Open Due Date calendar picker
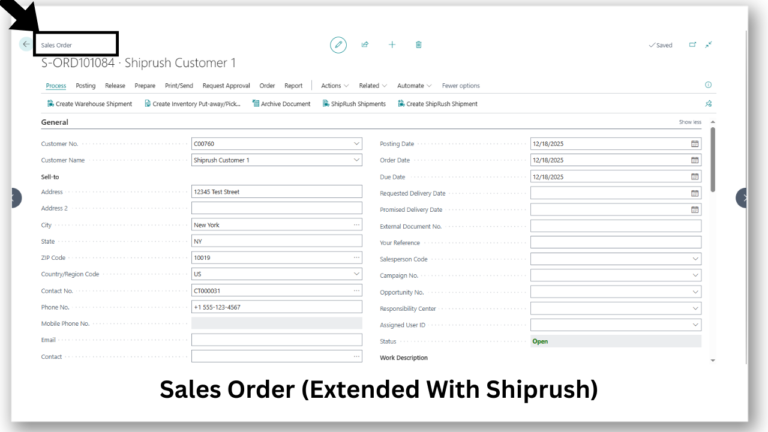 click(x=695, y=176)
